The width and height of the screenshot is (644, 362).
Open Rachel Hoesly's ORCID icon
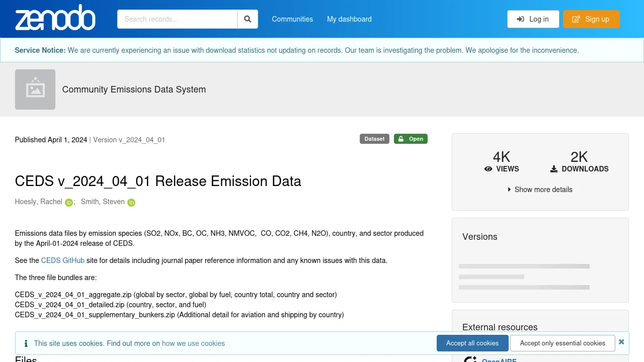point(69,203)
